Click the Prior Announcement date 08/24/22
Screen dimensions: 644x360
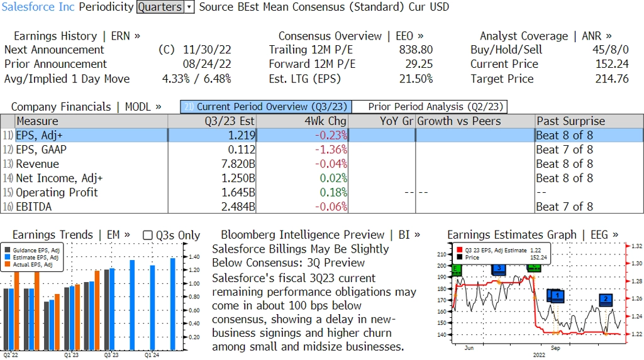click(x=207, y=64)
